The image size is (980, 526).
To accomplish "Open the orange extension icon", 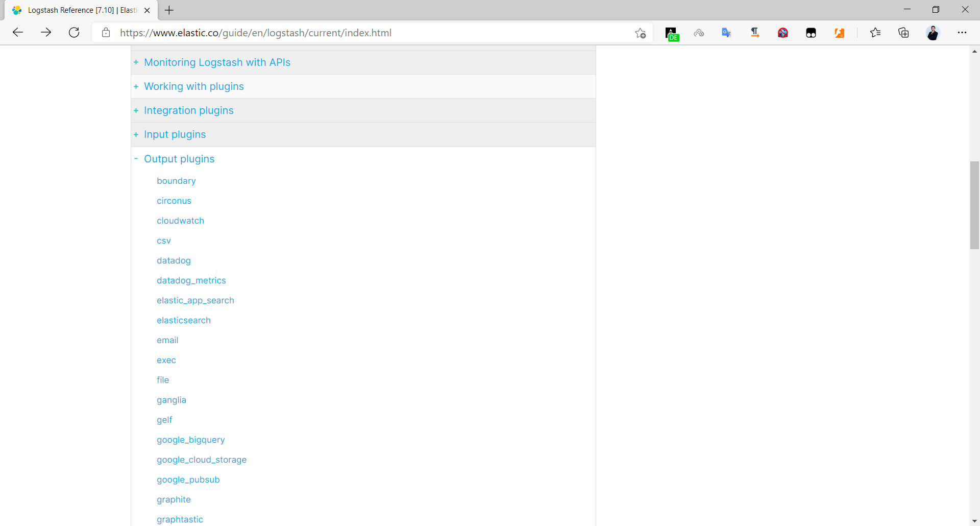I will click(x=839, y=33).
